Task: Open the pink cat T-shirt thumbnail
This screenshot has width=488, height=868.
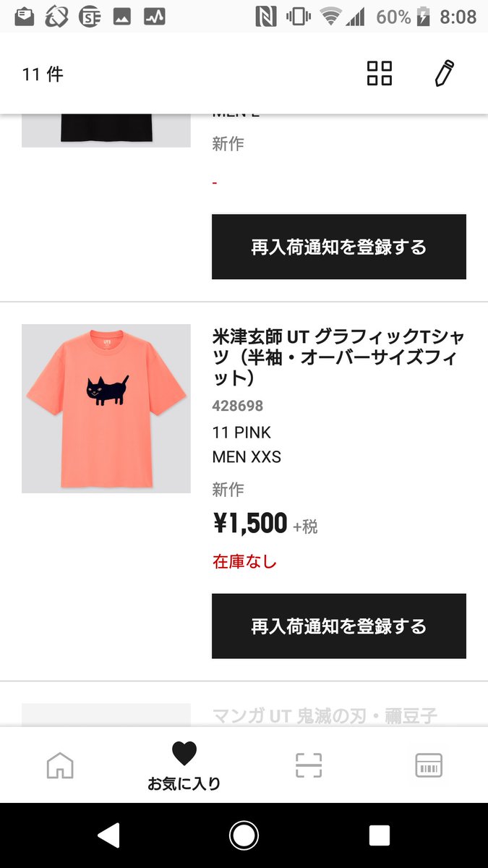Action: [106, 409]
